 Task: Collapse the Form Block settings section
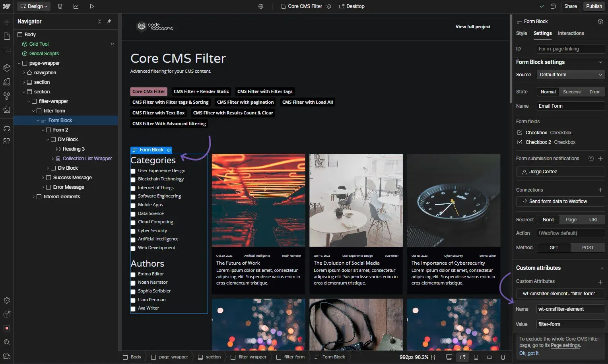(x=600, y=62)
